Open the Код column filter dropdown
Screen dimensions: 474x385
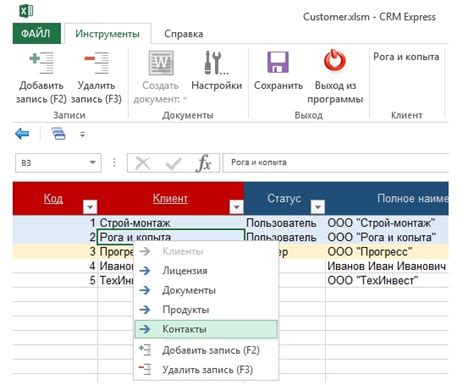[90, 207]
